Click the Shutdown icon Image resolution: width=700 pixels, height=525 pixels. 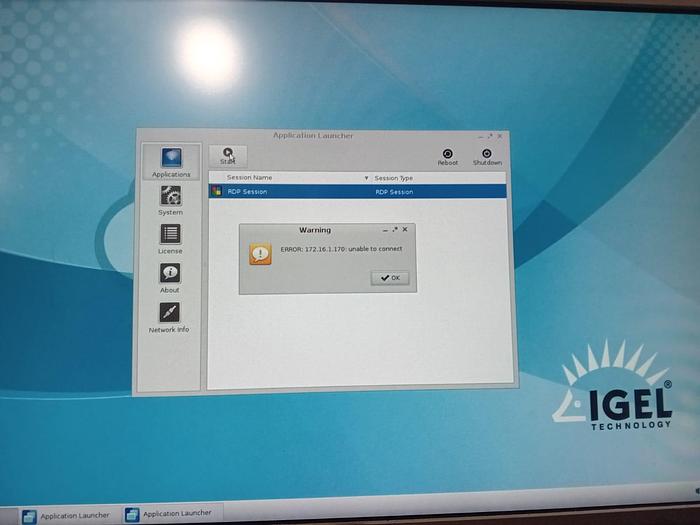pyautogui.click(x=487, y=157)
